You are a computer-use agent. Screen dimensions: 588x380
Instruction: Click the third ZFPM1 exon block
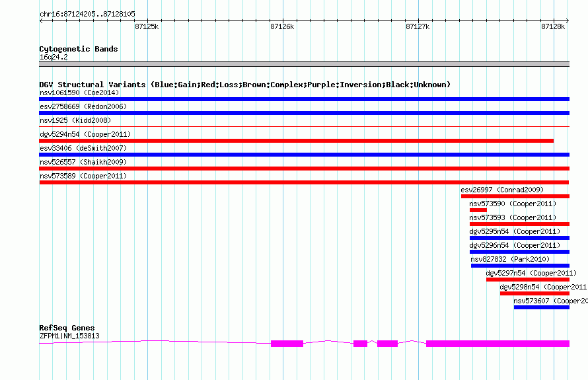[387, 344]
